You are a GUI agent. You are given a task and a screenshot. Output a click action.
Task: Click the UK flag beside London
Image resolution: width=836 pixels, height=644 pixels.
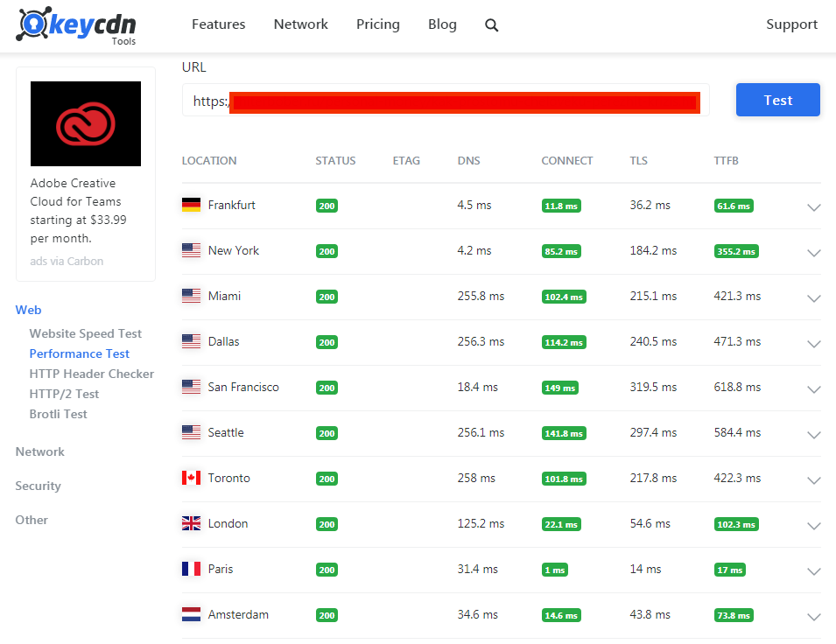[x=192, y=523]
